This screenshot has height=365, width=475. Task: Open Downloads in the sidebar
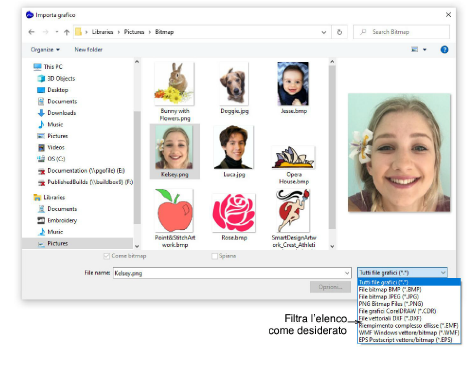point(57,113)
